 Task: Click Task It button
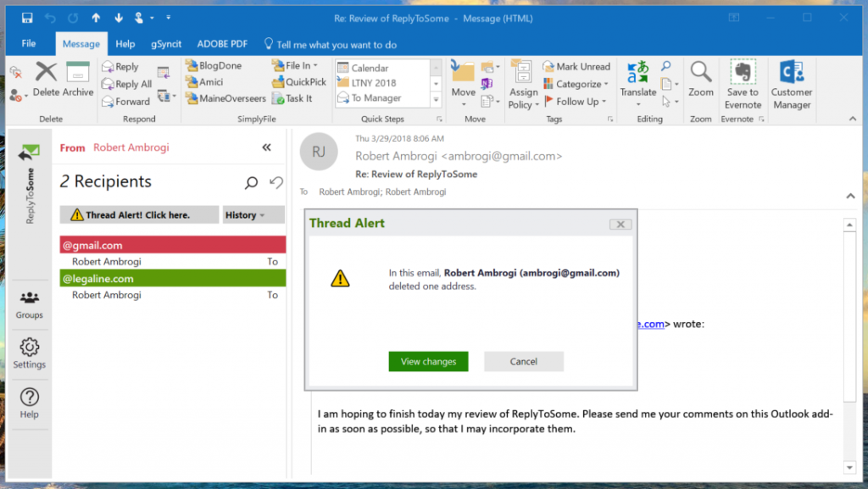[x=292, y=98]
